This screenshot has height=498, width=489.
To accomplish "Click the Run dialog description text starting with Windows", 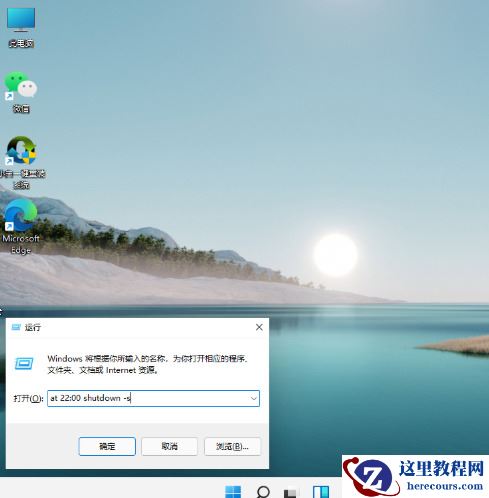I will click(x=147, y=364).
